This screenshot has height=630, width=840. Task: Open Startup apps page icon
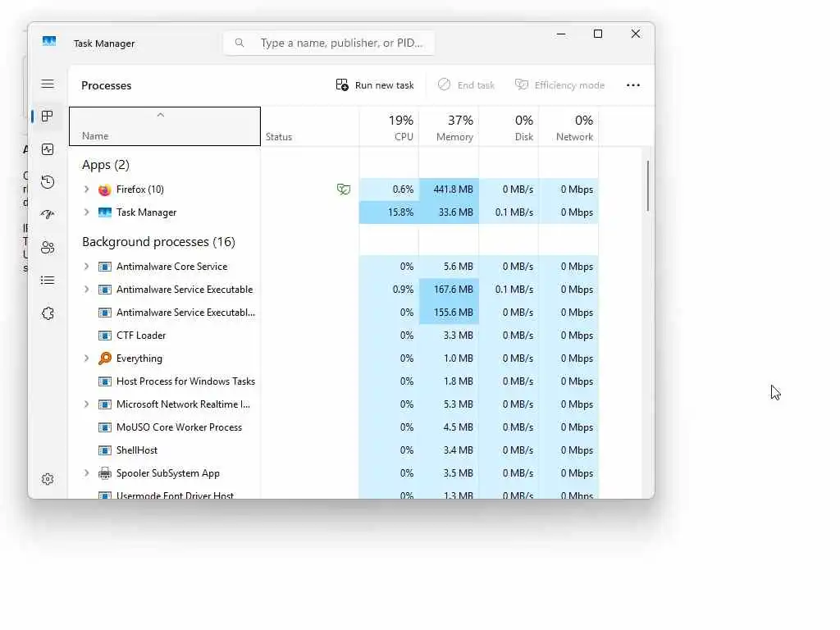click(x=48, y=215)
